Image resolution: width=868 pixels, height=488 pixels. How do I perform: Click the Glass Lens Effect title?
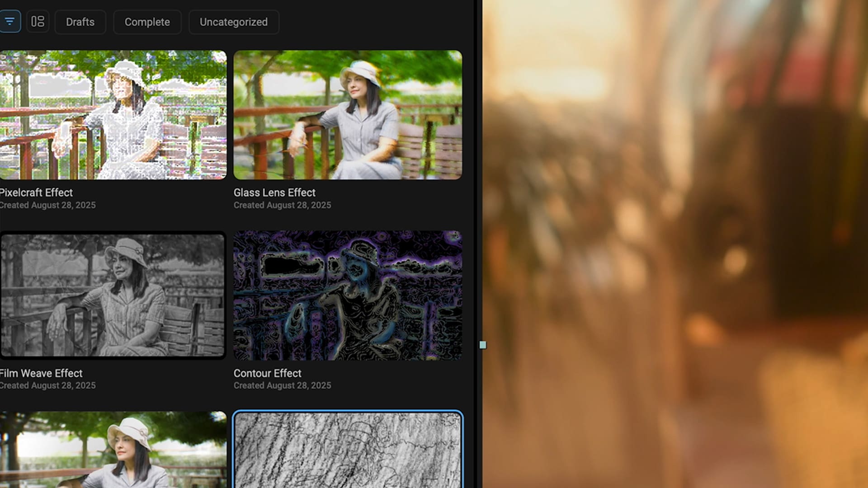pos(274,192)
